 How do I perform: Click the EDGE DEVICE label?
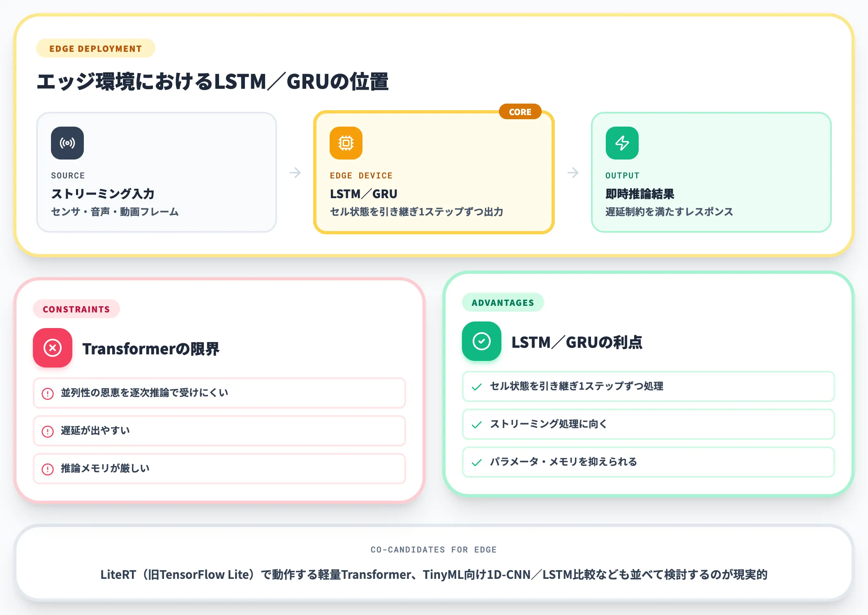point(361,176)
